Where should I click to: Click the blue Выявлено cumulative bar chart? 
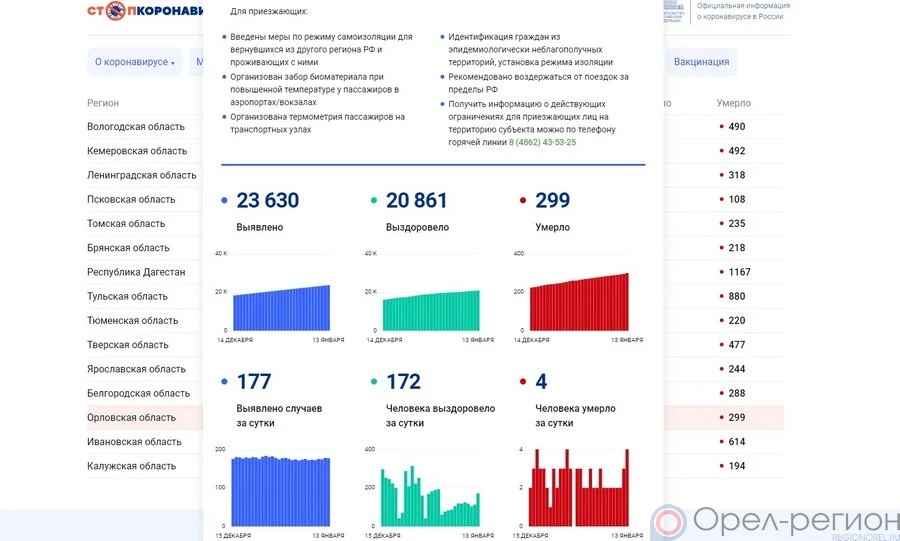coord(280,305)
